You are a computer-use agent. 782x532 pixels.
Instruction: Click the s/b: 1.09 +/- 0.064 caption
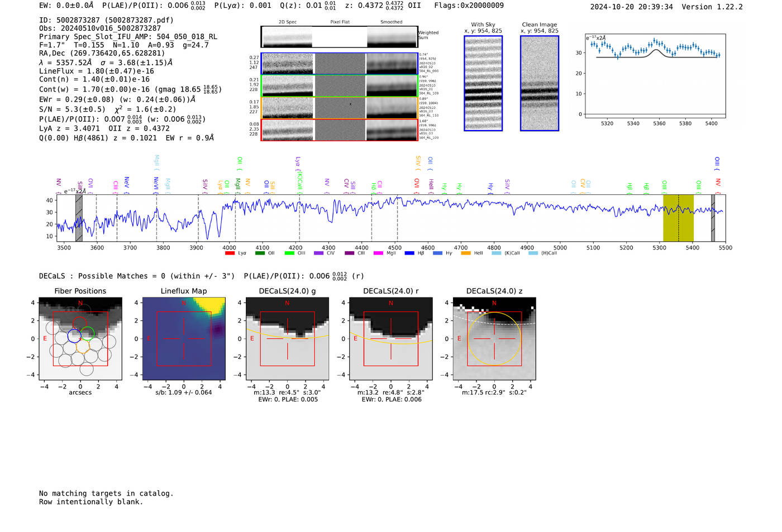click(184, 392)
